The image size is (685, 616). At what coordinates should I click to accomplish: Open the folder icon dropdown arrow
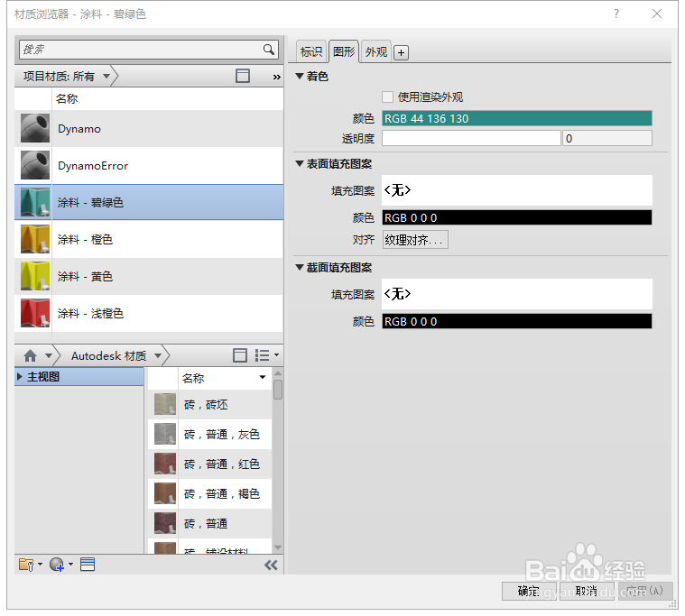40,565
